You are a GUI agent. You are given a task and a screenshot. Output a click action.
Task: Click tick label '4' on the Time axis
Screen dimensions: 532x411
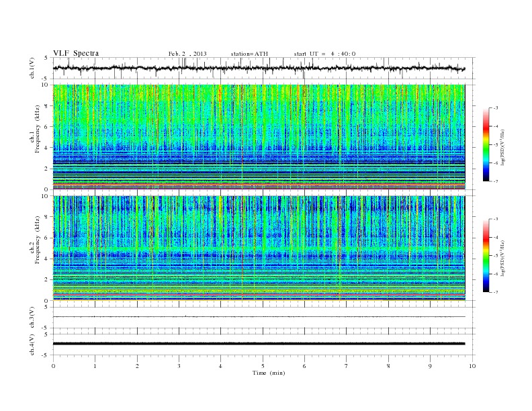(221, 366)
